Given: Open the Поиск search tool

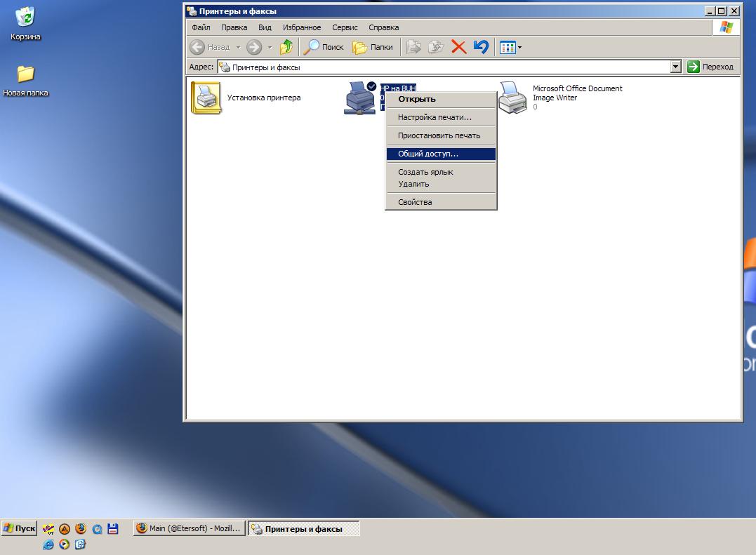Looking at the screenshot, I should 324,47.
